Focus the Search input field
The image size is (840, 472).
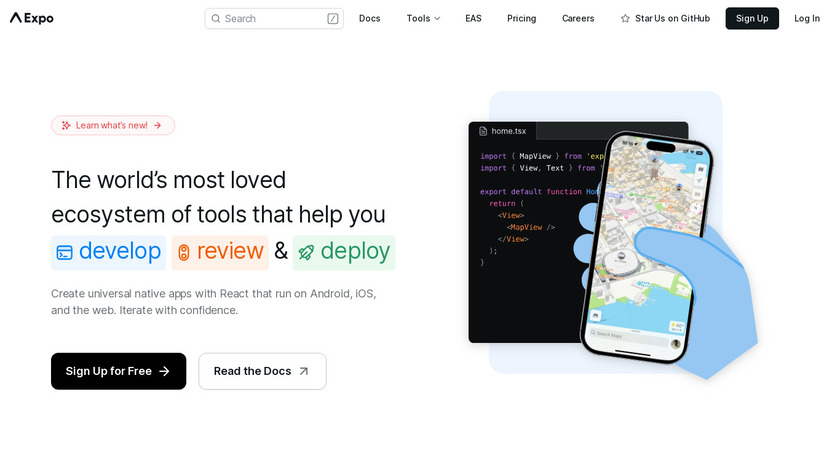[x=274, y=19]
